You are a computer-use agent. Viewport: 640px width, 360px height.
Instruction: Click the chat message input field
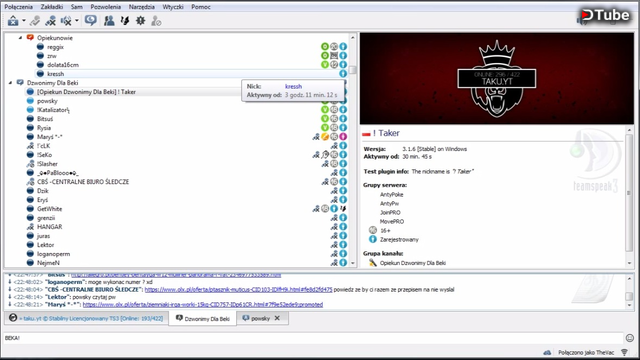(x=313, y=338)
